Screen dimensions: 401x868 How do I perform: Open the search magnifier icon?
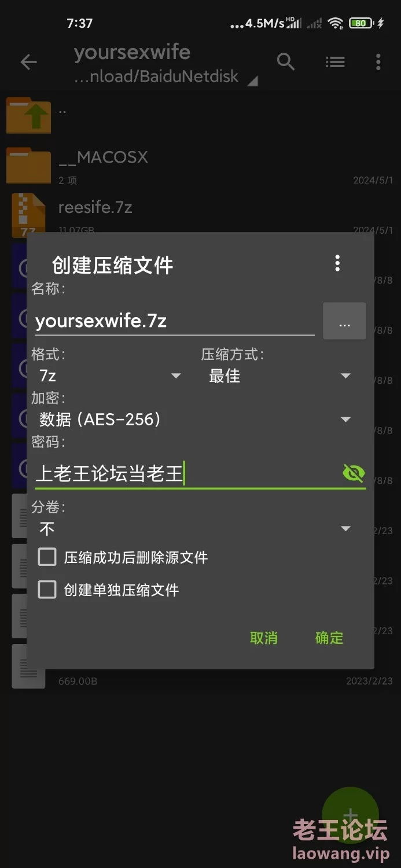[x=286, y=61]
